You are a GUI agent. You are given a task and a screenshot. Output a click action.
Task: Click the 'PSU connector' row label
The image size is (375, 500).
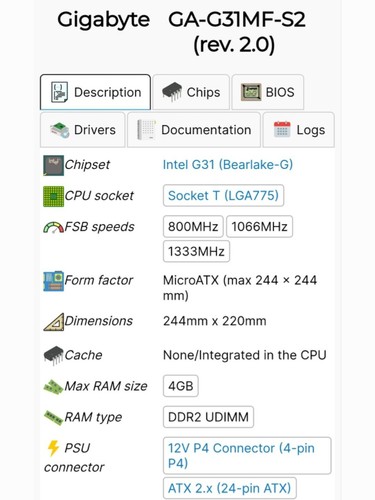tap(74, 458)
